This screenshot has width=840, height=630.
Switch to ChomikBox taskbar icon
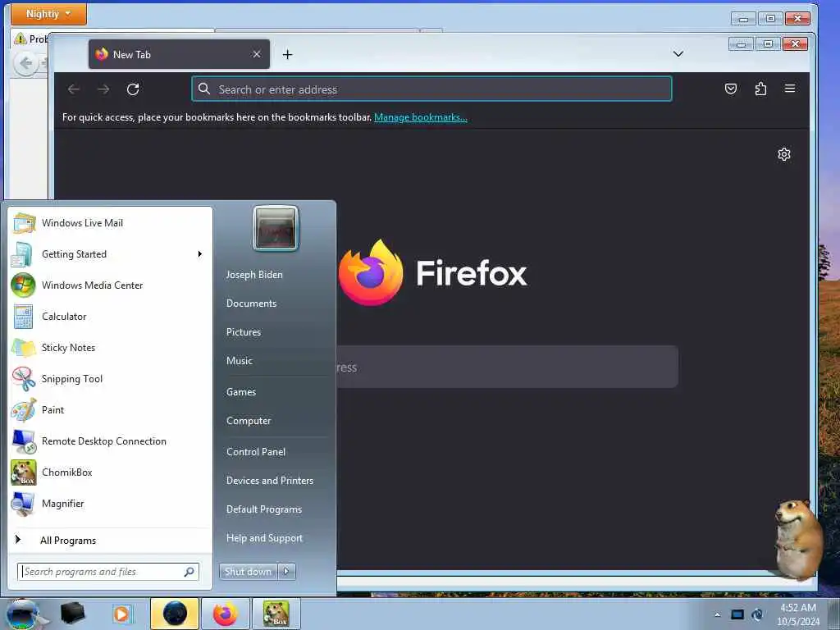coord(276,614)
